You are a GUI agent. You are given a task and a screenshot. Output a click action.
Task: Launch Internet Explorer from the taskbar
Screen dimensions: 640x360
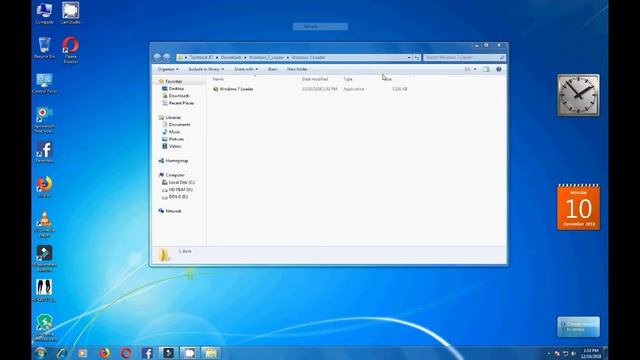click(x=61, y=353)
